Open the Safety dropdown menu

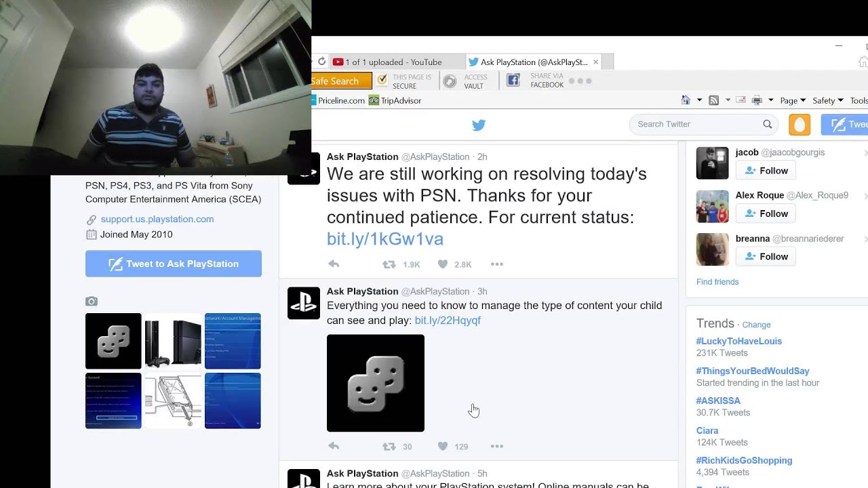[x=828, y=100]
